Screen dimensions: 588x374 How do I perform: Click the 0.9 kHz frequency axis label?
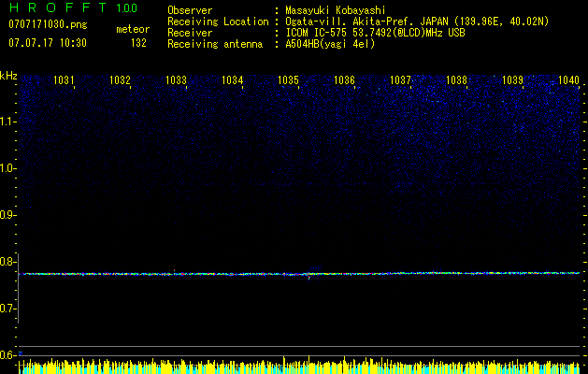[7, 215]
